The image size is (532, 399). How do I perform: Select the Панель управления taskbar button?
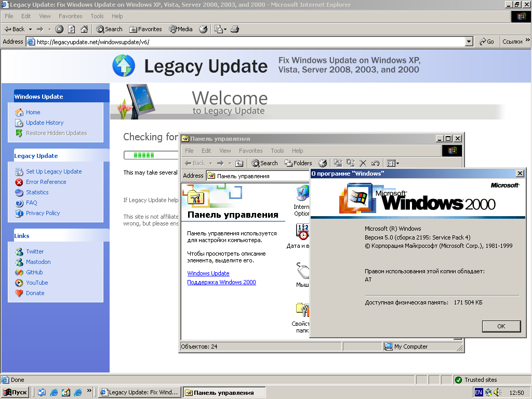tap(224, 392)
